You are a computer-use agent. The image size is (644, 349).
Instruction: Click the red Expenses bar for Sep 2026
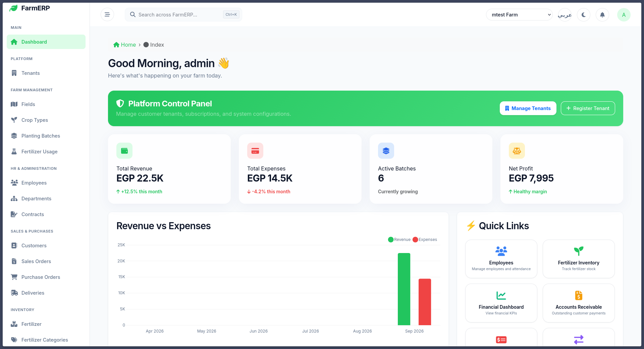pos(425,302)
